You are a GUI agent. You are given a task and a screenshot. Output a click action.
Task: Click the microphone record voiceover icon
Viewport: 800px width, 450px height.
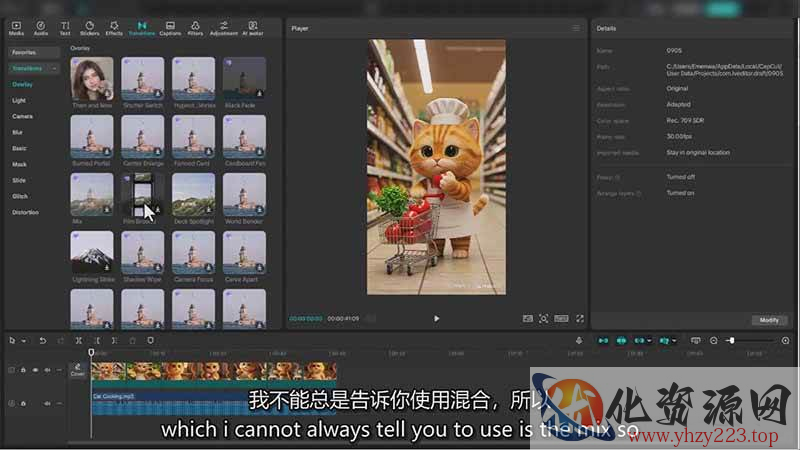[x=579, y=340]
